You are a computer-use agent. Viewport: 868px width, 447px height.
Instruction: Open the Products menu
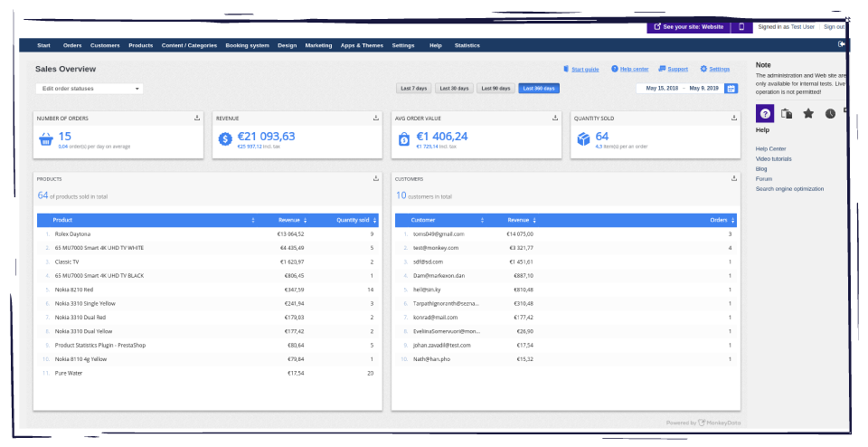141,45
